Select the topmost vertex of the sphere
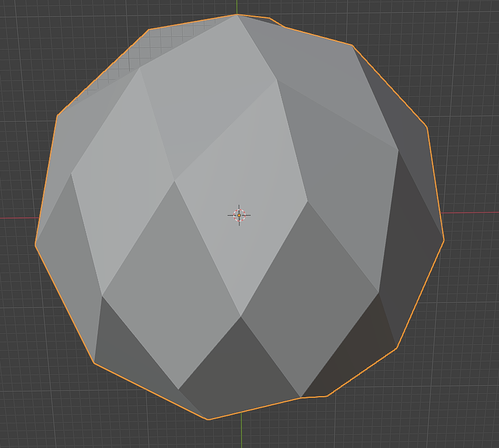499x448 pixels. click(237, 15)
